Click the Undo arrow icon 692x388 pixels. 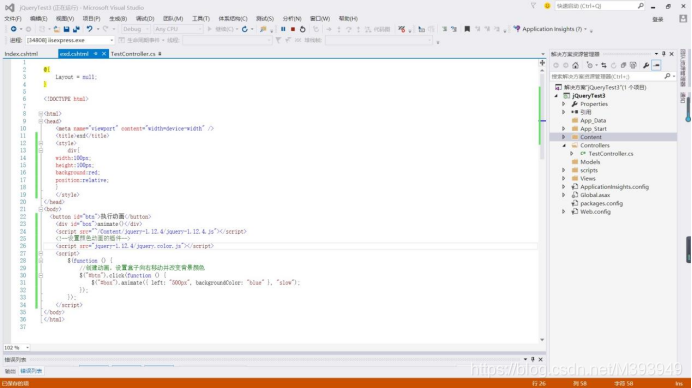point(89,29)
